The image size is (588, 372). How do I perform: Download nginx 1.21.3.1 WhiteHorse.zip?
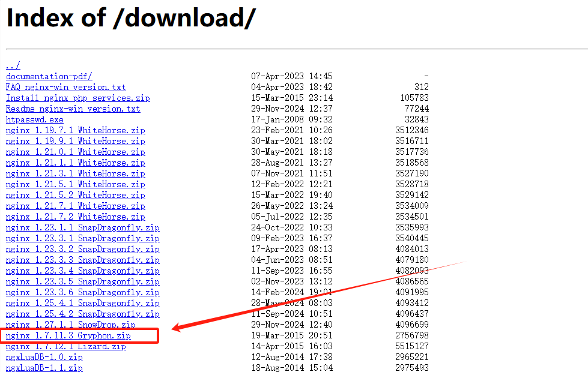pyautogui.click(x=75, y=174)
